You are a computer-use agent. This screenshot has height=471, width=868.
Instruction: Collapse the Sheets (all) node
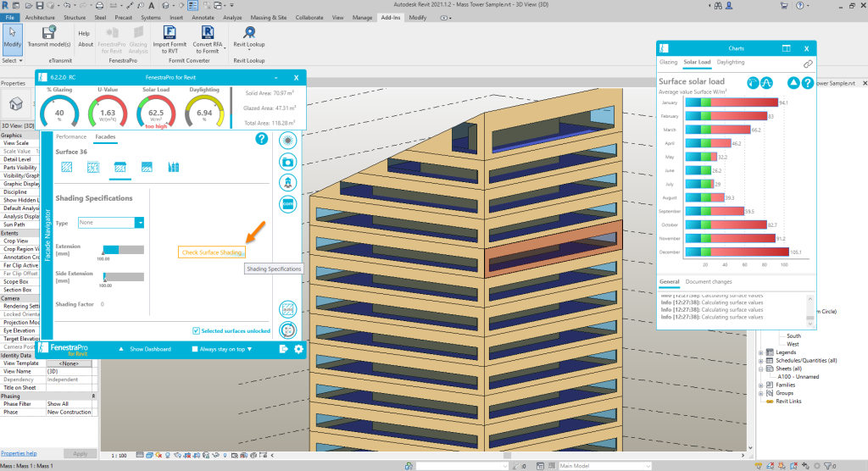click(x=761, y=368)
